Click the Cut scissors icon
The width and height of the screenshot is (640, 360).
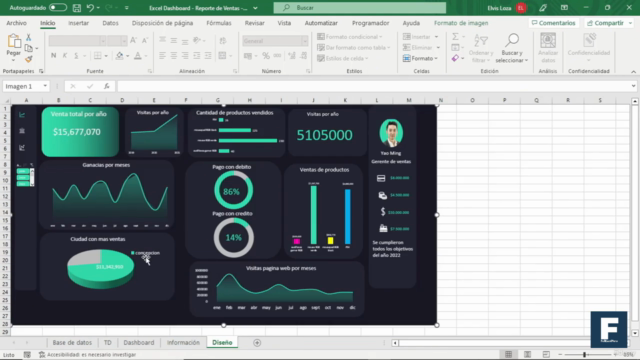(29, 37)
